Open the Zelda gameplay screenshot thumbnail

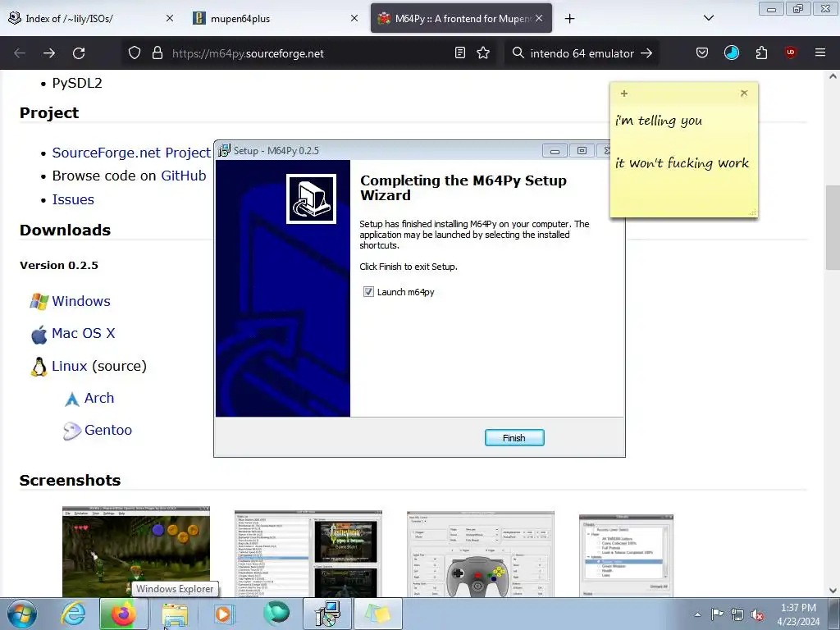click(x=136, y=552)
